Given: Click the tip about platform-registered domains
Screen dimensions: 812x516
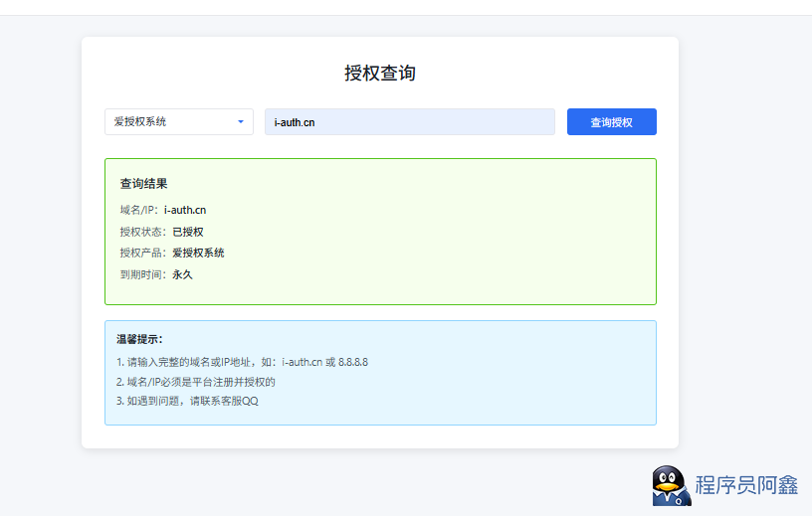Looking at the screenshot, I should 195,382.
